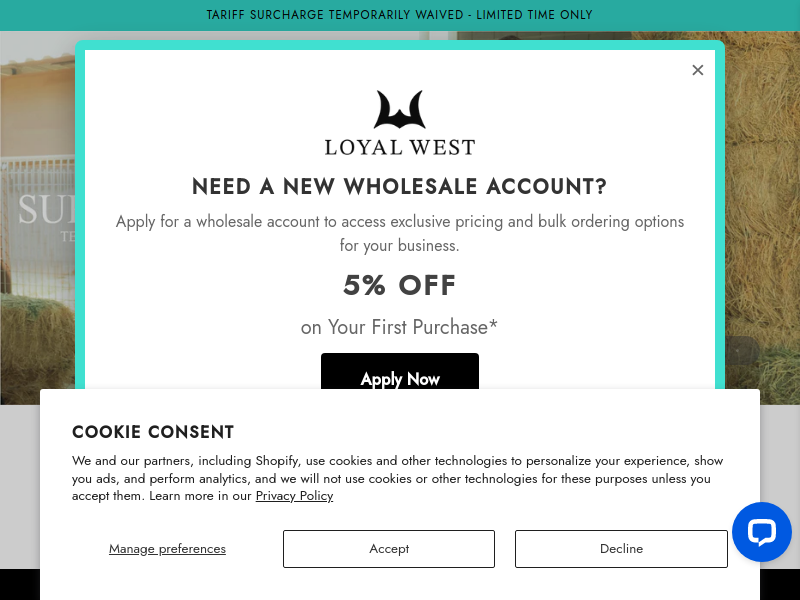Click the tariff surcharge announcement banner
This screenshot has height=600, width=800.
tap(400, 15)
